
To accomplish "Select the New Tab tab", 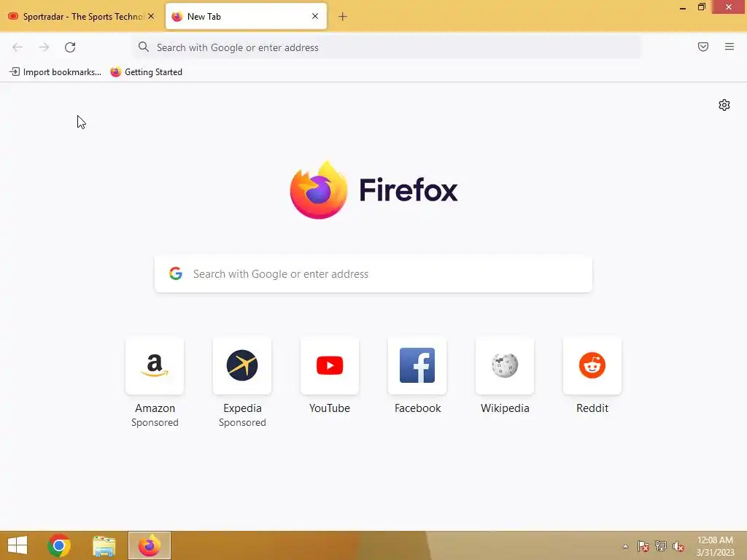I will tap(246, 17).
